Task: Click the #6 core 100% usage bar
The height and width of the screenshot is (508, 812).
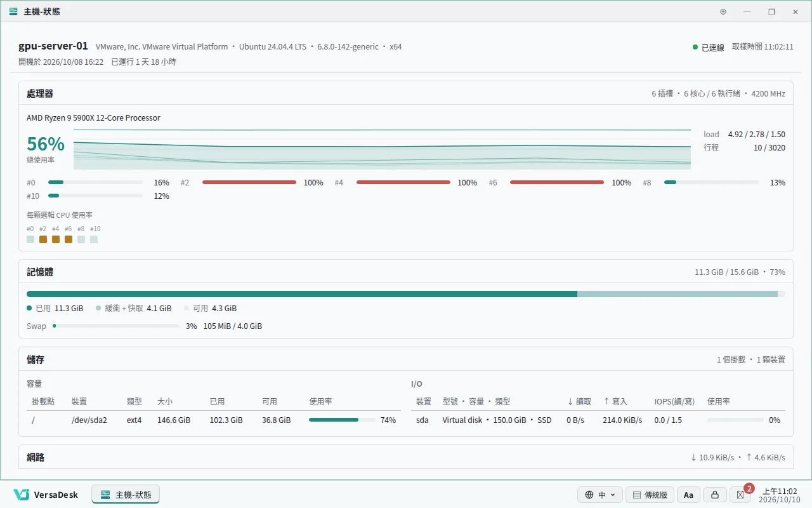Action: [x=557, y=182]
